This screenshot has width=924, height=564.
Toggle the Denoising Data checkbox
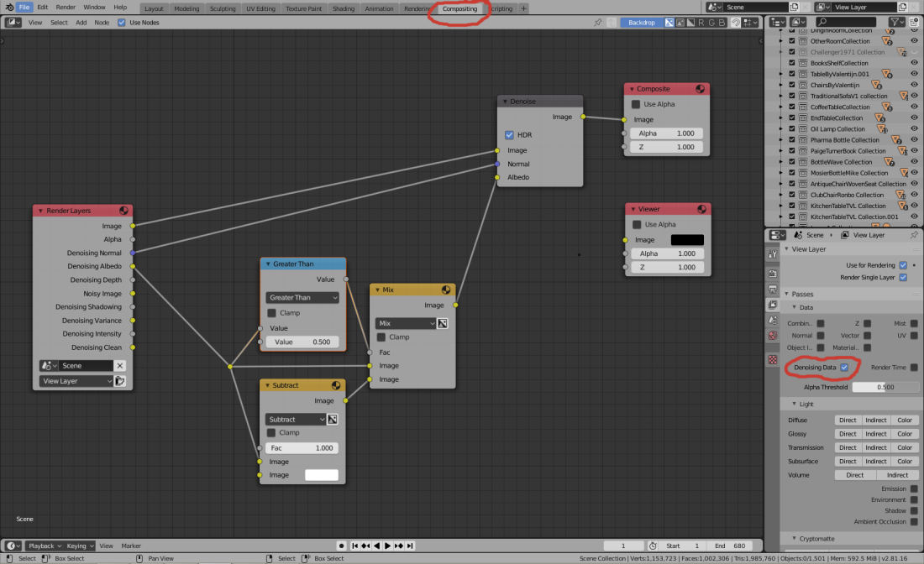click(844, 368)
